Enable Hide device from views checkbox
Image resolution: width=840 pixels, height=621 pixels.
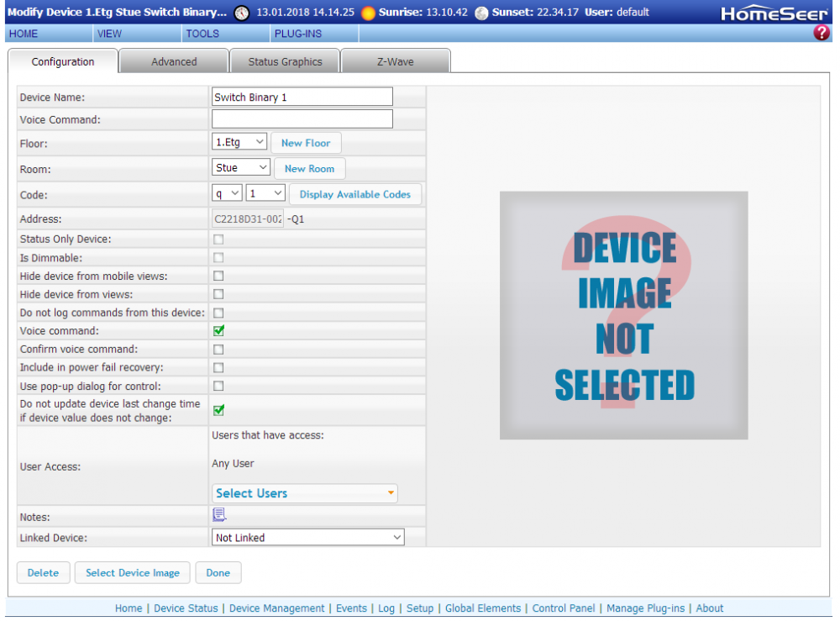218,294
